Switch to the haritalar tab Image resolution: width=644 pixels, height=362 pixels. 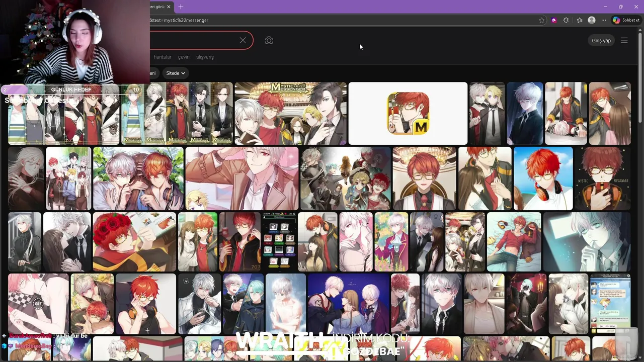point(163,57)
